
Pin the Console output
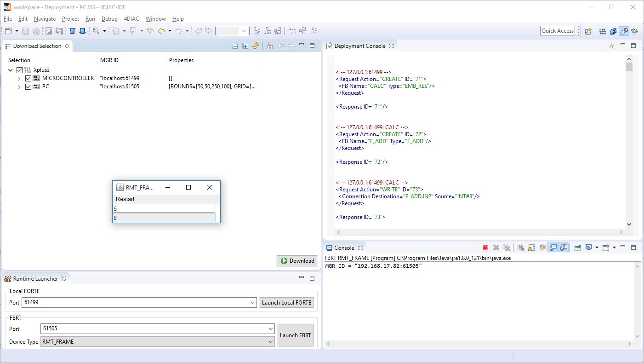pyautogui.click(x=577, y=247)
